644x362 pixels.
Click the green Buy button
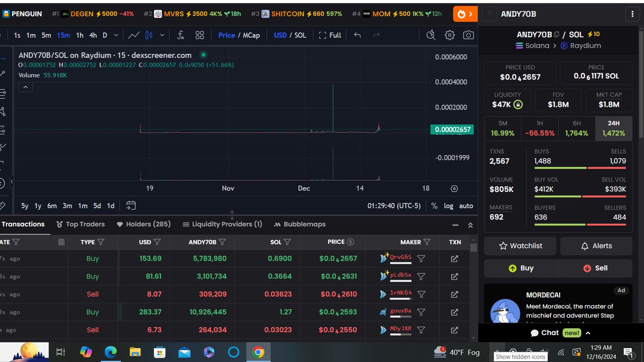(521, 268)
